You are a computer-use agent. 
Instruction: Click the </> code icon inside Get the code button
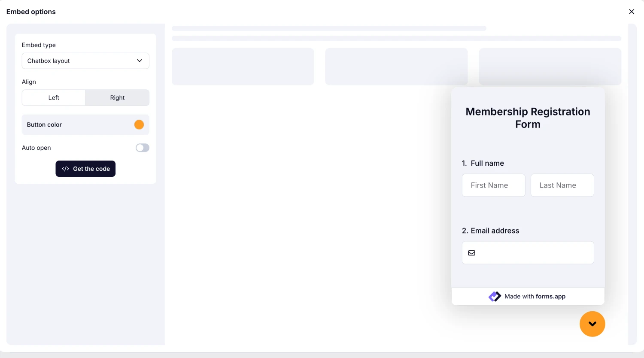click(65, 169)
